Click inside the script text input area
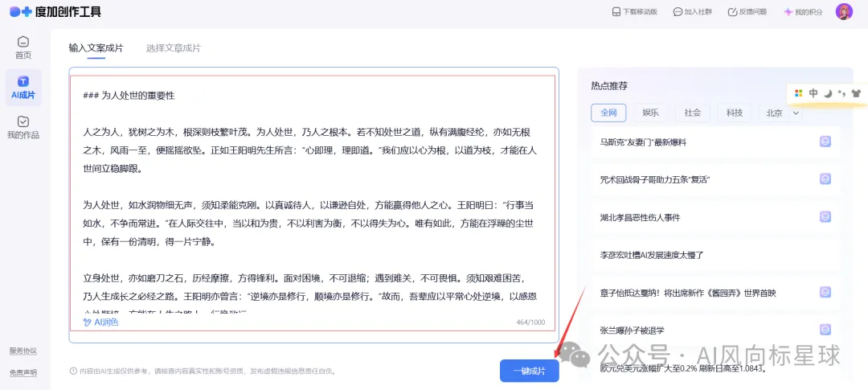Image resolution: width=868 pixels, height=390 pixels. click(313, 194)
